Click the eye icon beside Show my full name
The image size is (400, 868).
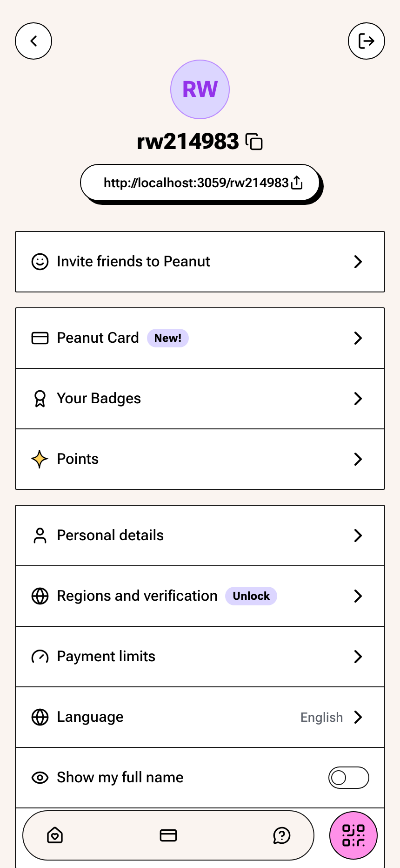click(x=40, y=778)
